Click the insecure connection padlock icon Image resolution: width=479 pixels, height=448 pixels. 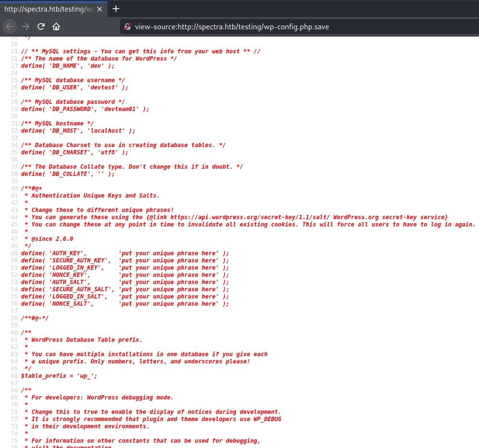(127, 27)
